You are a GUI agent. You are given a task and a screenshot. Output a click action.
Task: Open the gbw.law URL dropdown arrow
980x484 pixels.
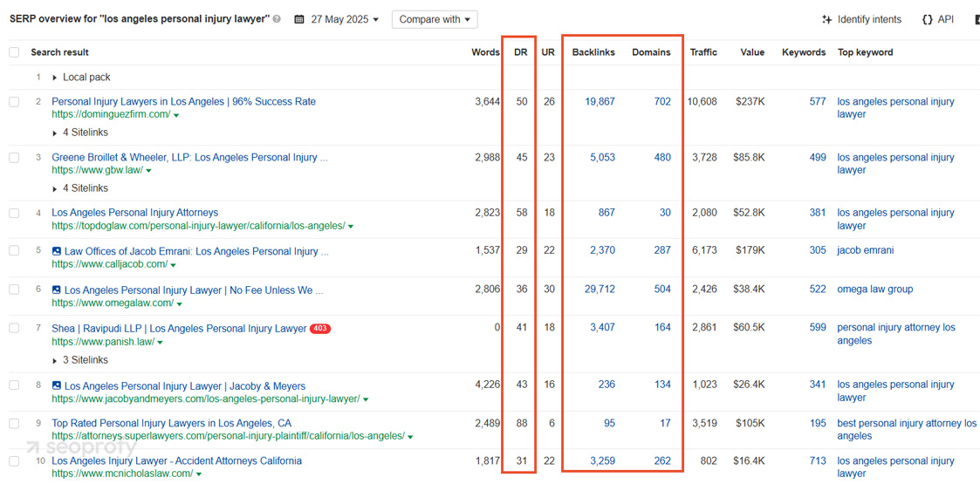[x=148, y=171]
